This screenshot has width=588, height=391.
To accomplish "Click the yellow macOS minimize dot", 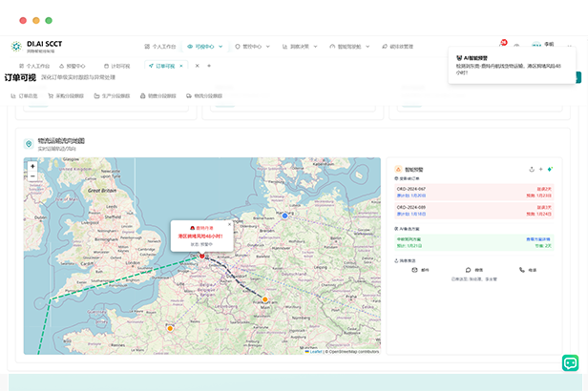I will [36, 21].
